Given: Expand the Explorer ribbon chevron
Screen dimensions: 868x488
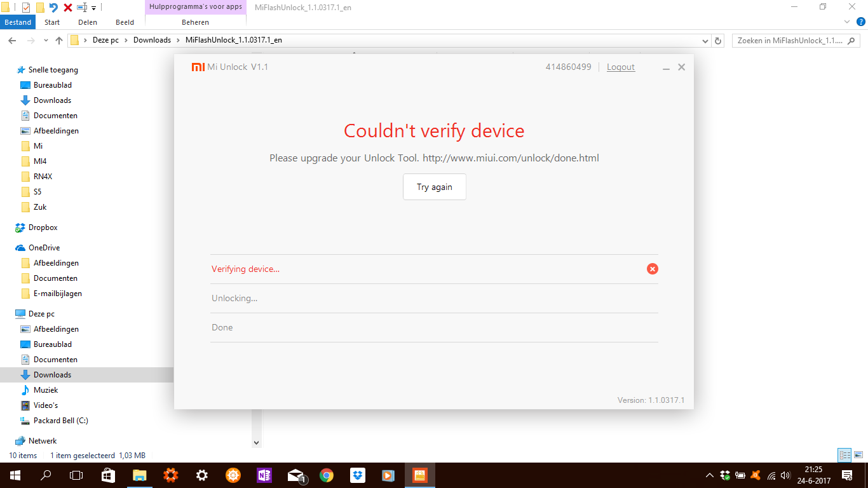Looking at the screenshot, I should pyautogui.click(x=846, y=22).
